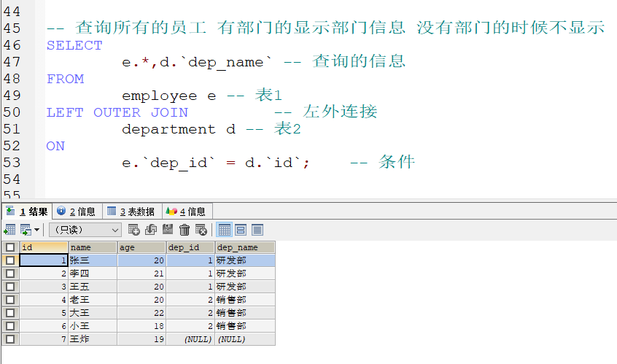Select the age cell 22 for 大王
This screenshot has height=364, width=617.
tap(141, 313)
